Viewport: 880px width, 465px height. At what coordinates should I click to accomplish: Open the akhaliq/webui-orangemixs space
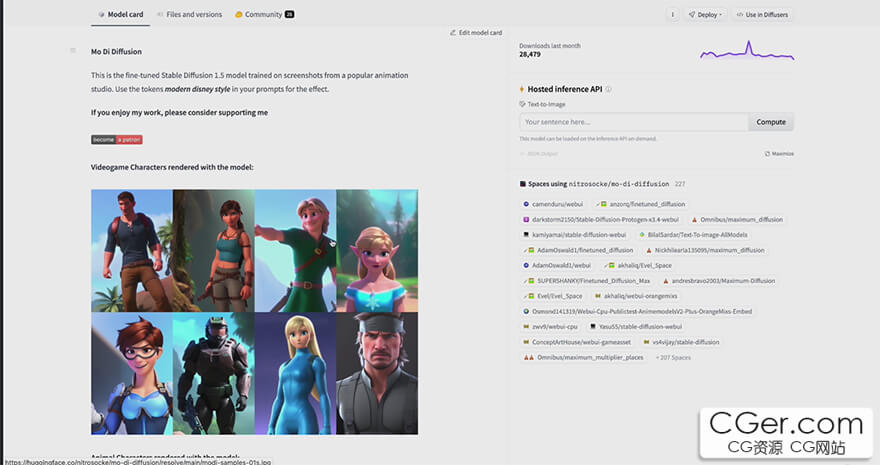point(636,296)
